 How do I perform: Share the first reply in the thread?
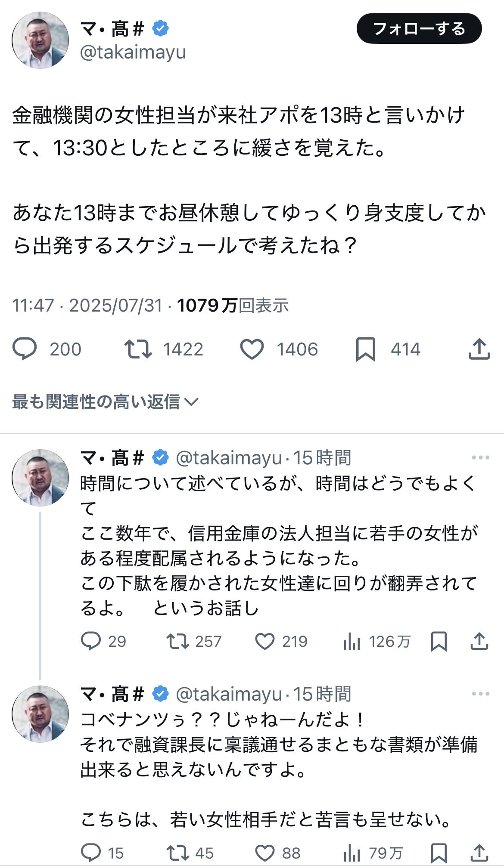coord(479,641)
